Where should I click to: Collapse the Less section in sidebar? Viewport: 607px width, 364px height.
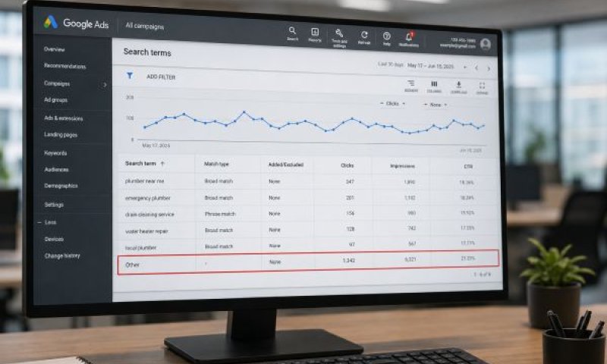pyautogui.click(x=47, y=222)
